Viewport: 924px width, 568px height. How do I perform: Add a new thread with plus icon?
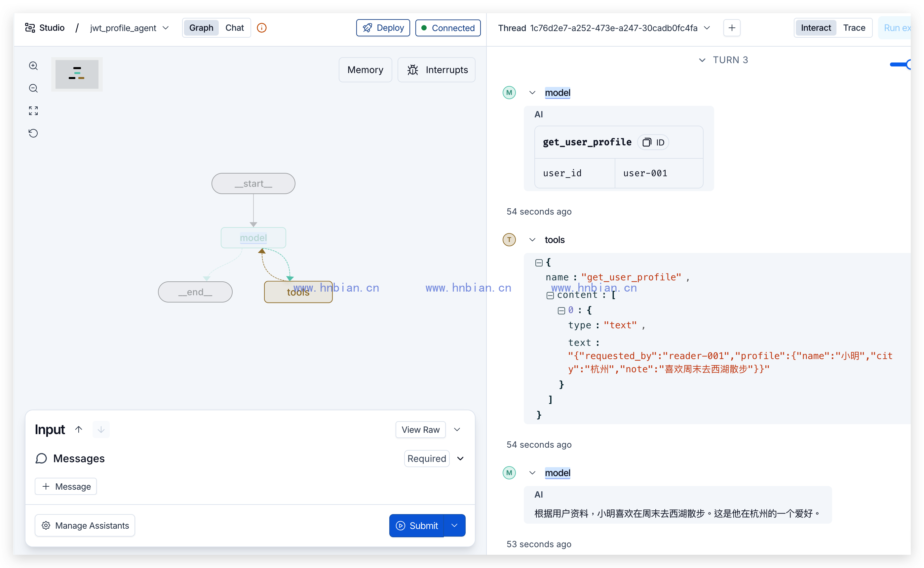[x=731, y=28]
